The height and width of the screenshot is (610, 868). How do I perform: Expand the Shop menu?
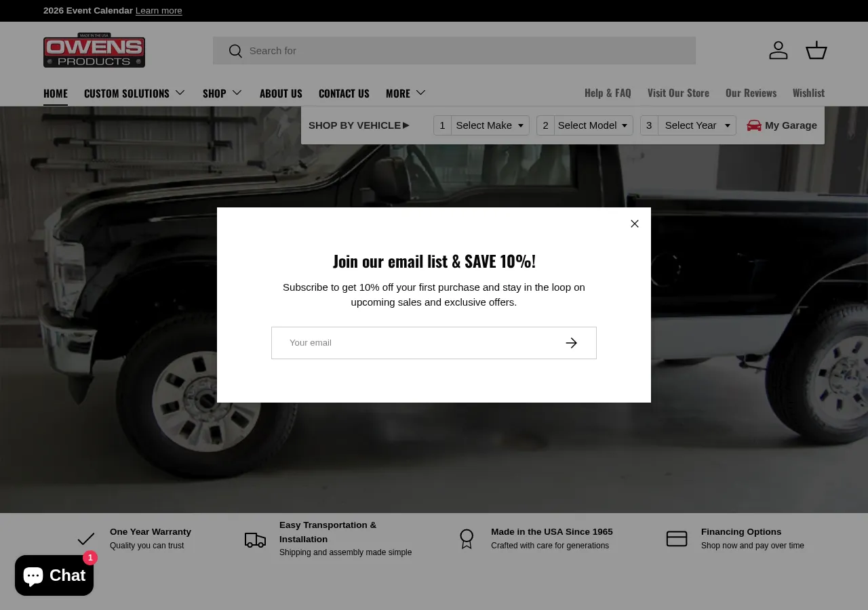222,93
